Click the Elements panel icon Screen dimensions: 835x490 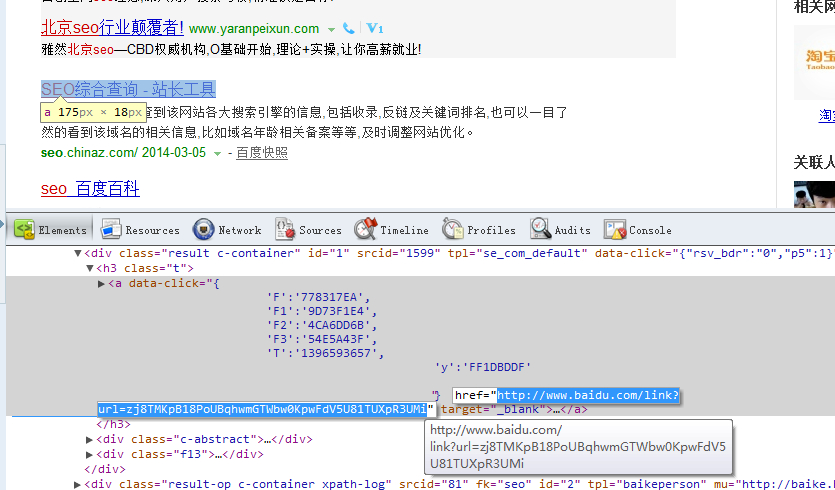coord(24,229)
